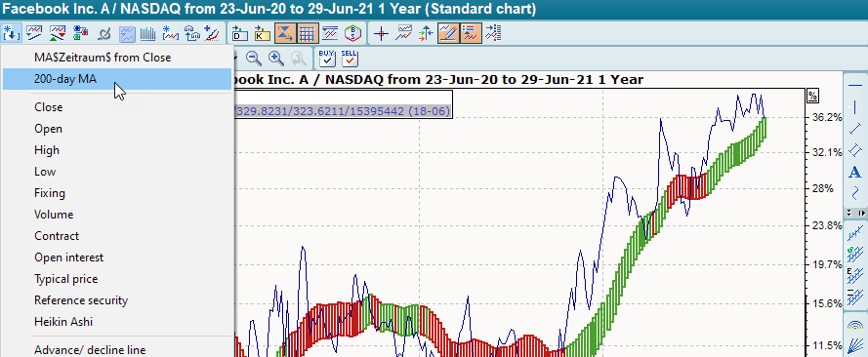Image resolution: width=868 pixels, height=357 pixels.
Task: Toggle the percent scale button on chart
Action: coord(812,96)
